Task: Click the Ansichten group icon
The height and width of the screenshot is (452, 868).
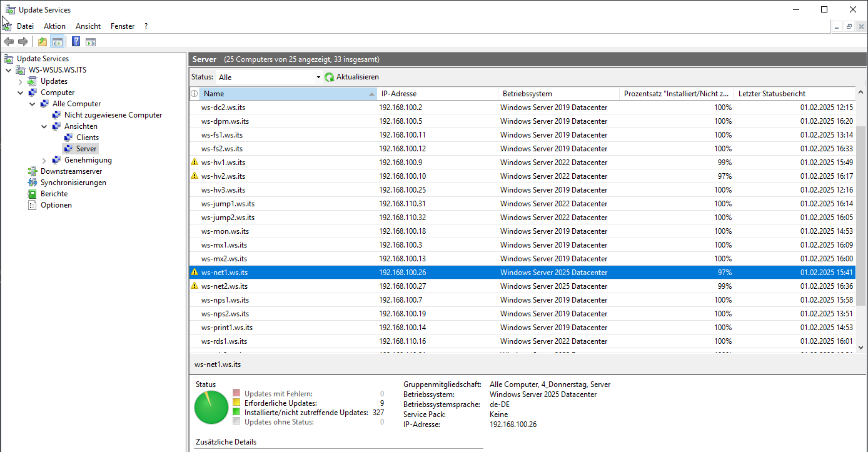Action: pos(56,126)
